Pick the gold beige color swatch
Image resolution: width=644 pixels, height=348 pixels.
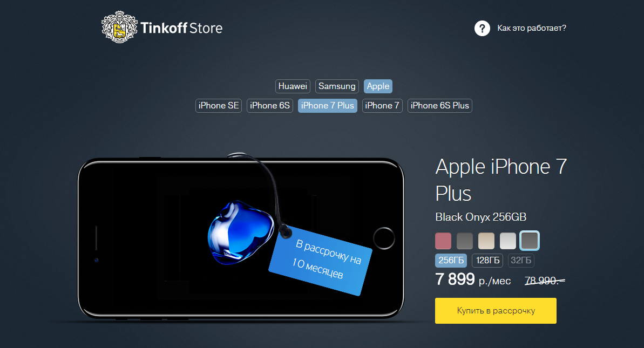coord(486,241)
